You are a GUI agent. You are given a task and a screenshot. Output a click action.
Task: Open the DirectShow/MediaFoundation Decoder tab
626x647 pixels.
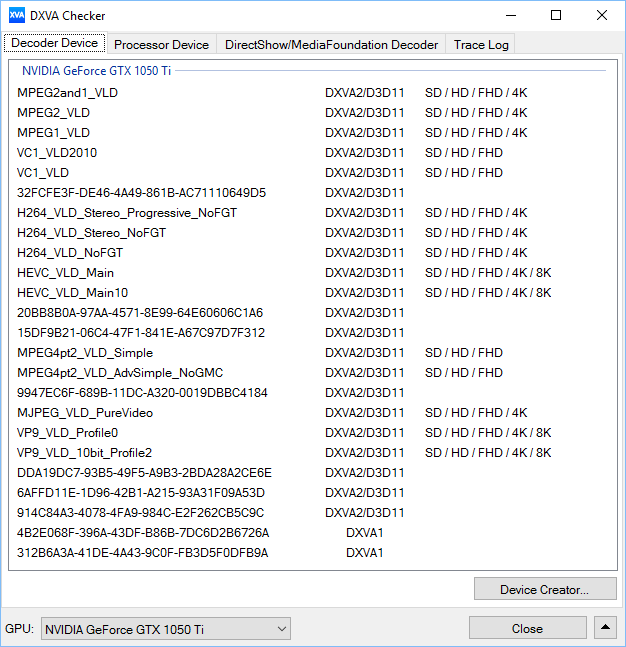click(331, 45)
